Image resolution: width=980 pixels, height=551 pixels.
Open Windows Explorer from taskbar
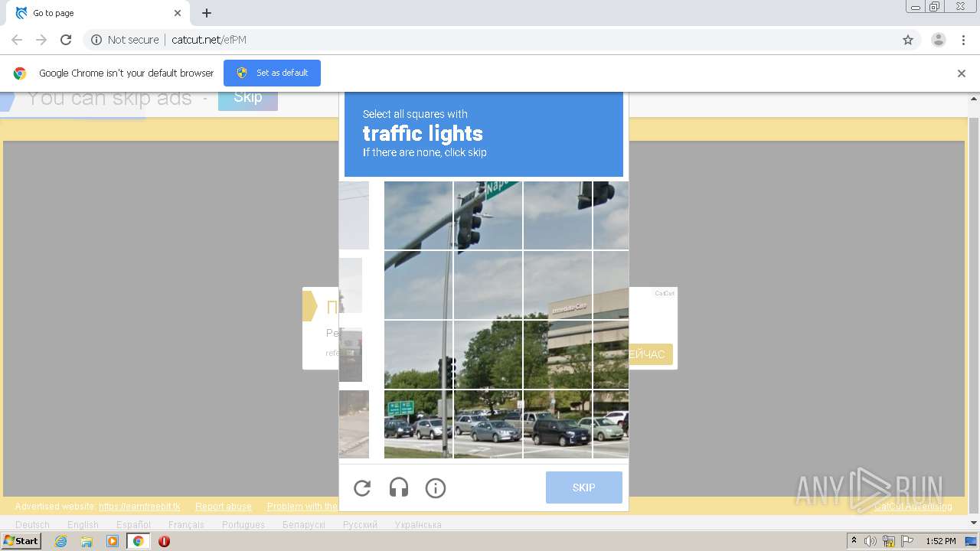pyautogui.click(x=87, y=541)
